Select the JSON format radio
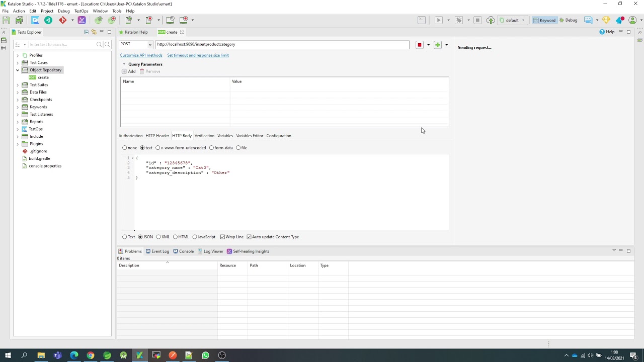The height and width of the screenshot is (362, 644). [x=140, y=237]
